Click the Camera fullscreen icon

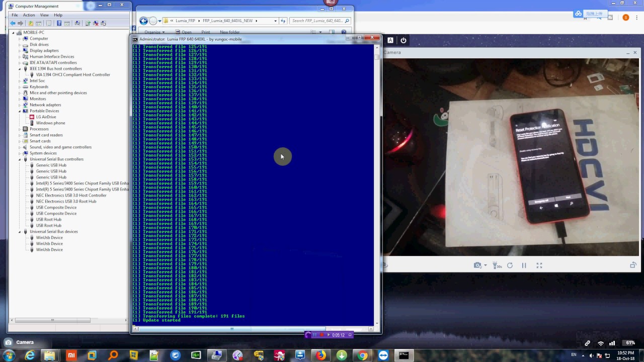point(539,265)
